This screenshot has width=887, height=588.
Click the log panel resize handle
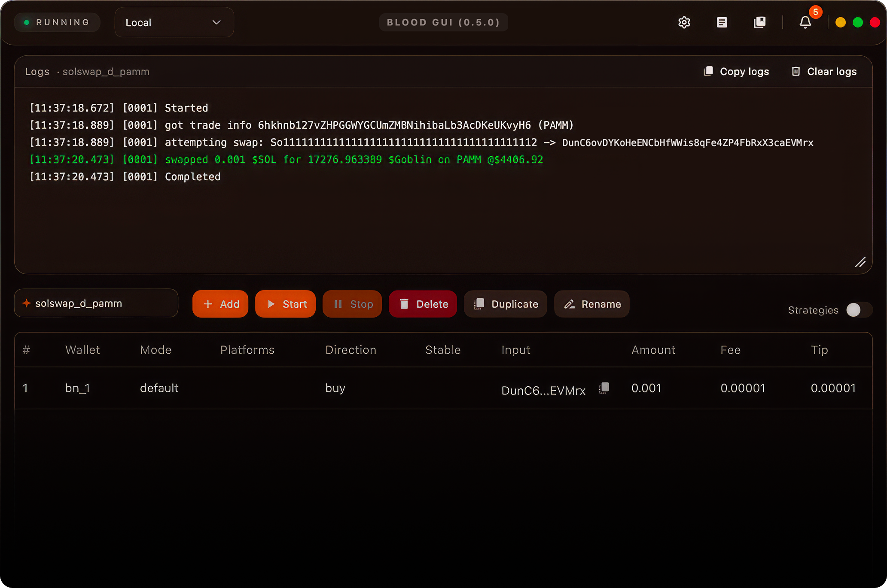[x=860, y=262]
